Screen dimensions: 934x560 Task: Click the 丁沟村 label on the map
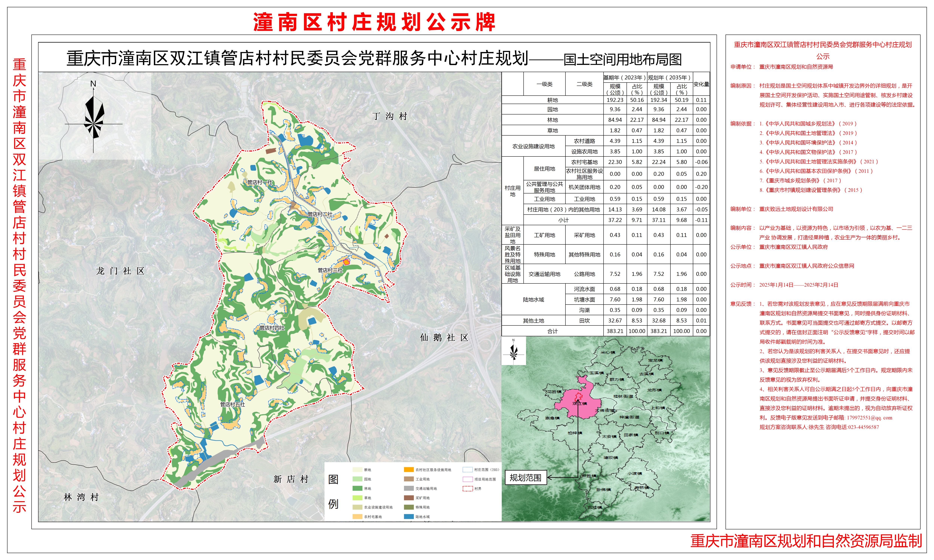[x=390, y=116]
